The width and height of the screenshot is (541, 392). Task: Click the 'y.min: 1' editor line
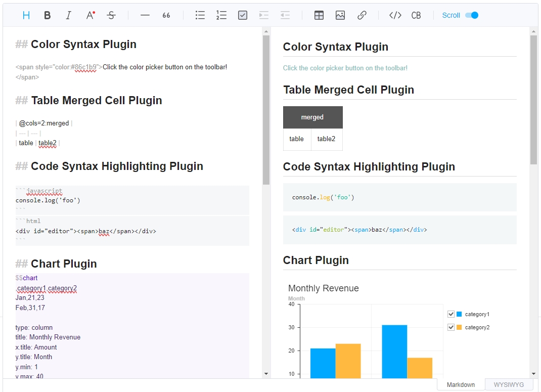point(27,367)
